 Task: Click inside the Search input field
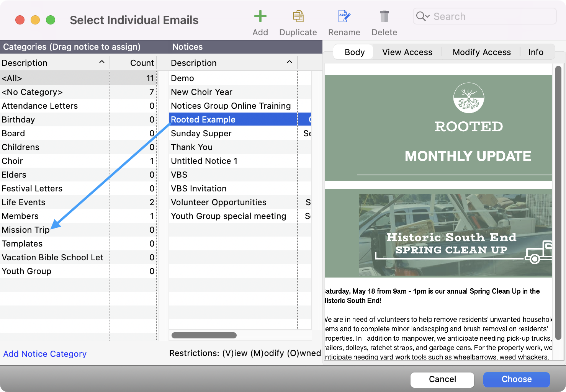point(479,16)
